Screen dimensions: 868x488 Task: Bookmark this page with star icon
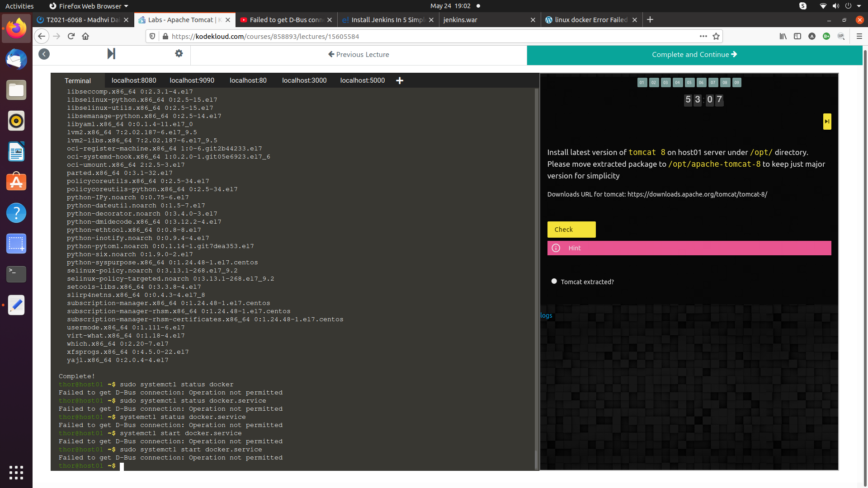(x=716, y=36)
